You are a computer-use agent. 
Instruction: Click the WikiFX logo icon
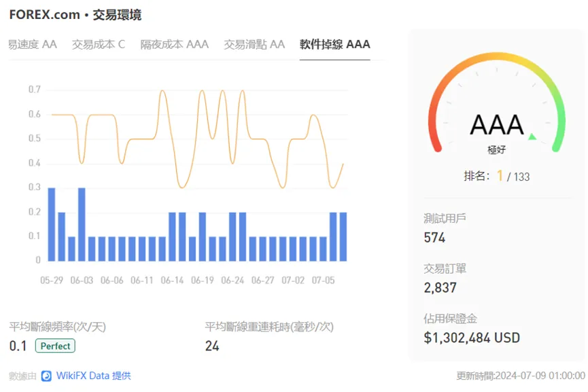tap(46, 376)
